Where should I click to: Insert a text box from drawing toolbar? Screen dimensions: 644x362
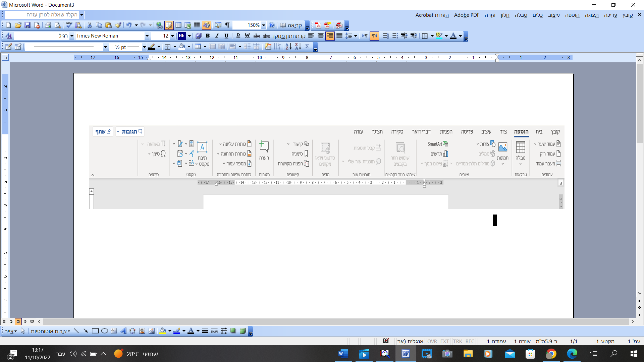pos(114,331)
